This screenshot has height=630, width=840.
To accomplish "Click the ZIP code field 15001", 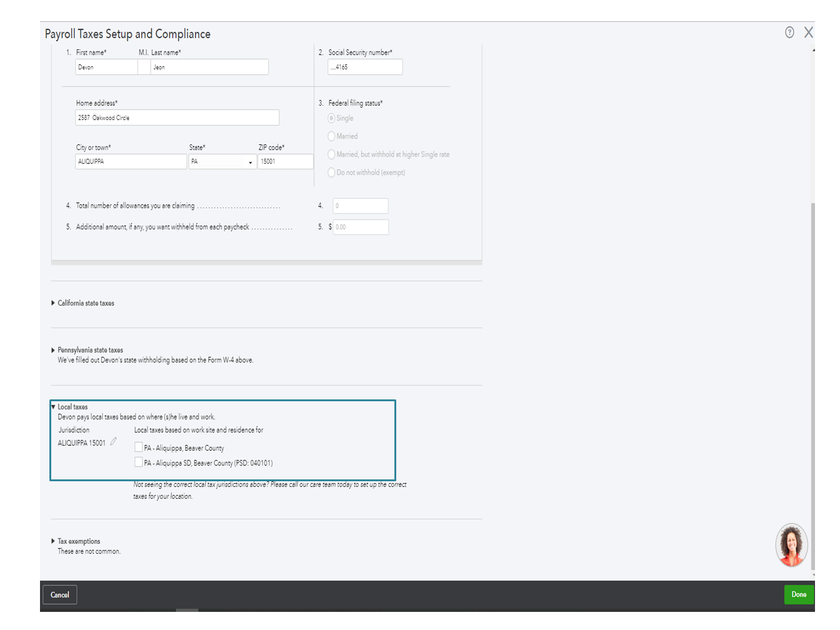I will (286, 161).
